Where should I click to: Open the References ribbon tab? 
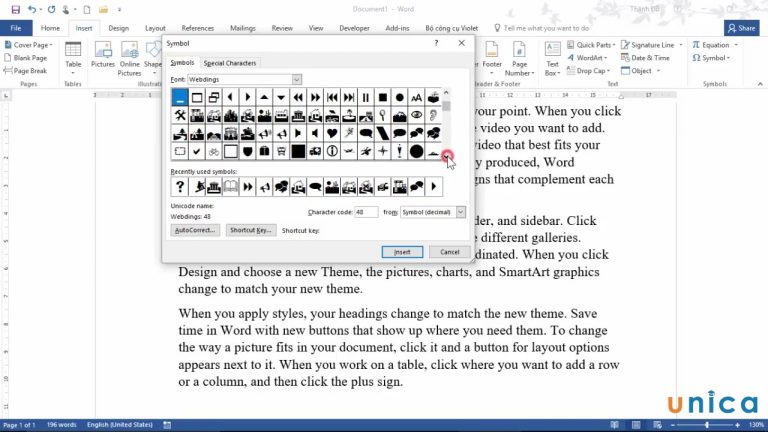click(197, 28)
